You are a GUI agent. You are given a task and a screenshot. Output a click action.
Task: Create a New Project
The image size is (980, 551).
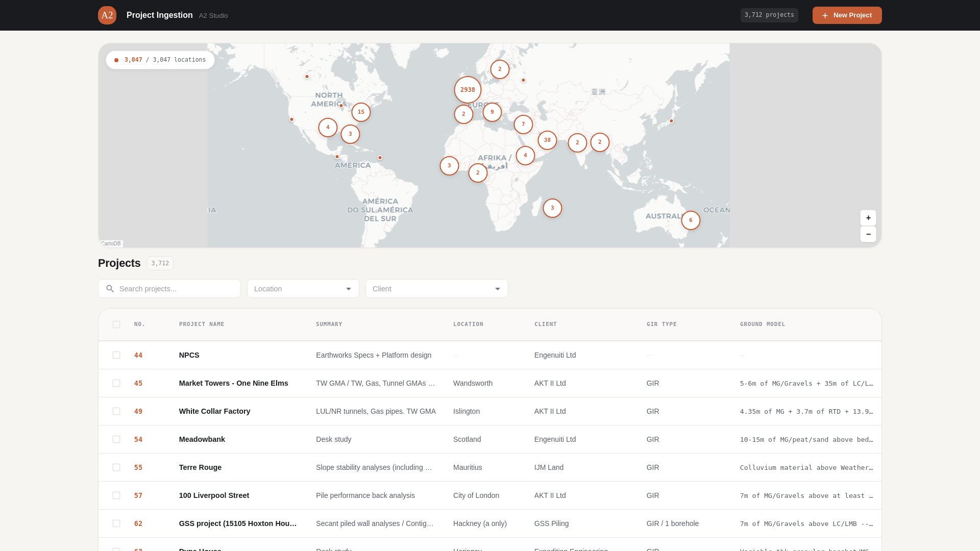[847, 15]
